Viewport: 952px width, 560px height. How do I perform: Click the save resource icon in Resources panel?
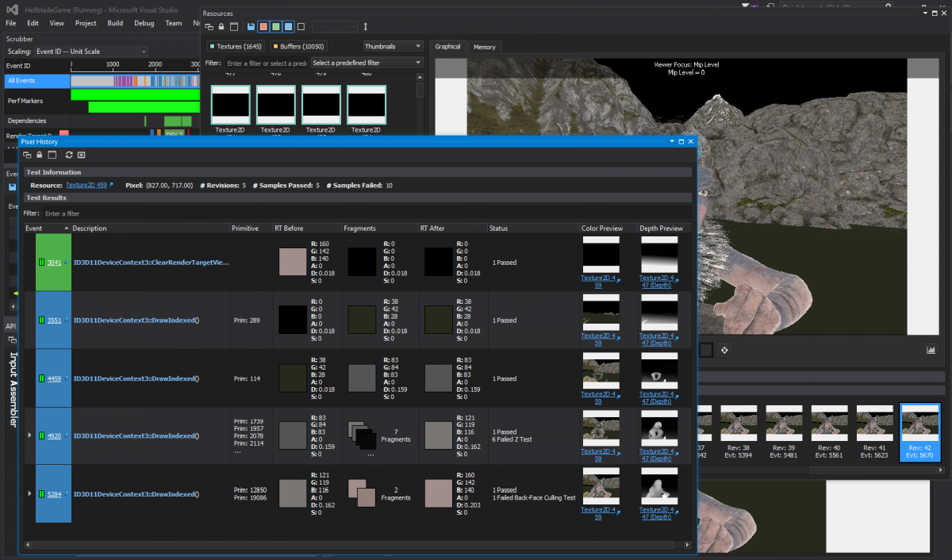pyautogui.click(x=250, y=26)
